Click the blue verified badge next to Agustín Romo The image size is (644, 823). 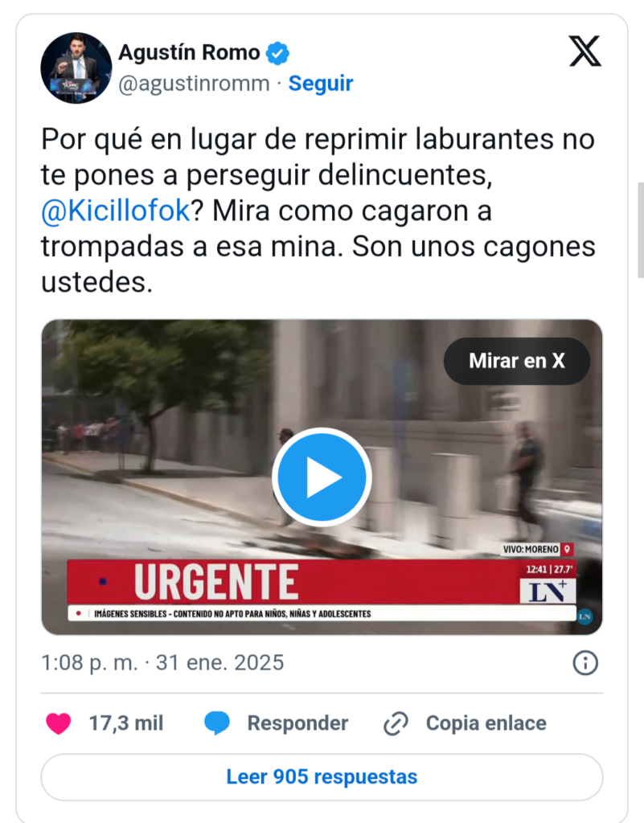pos(277,53)
